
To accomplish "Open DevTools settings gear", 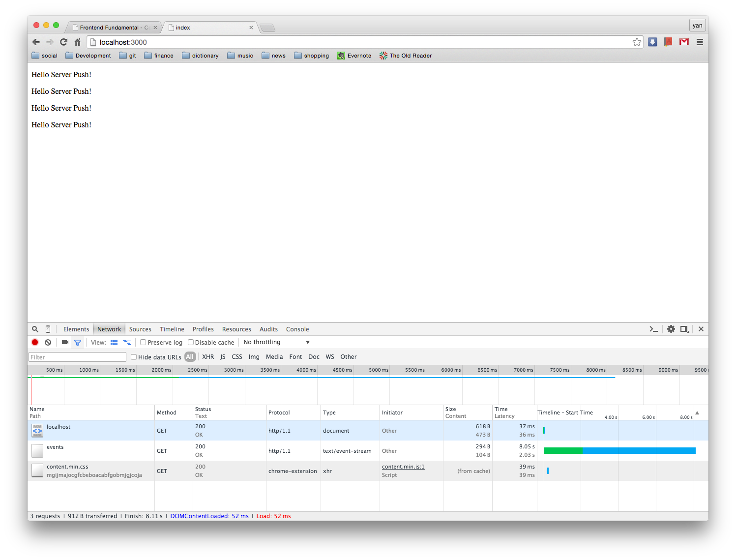I will pos(671,329).
